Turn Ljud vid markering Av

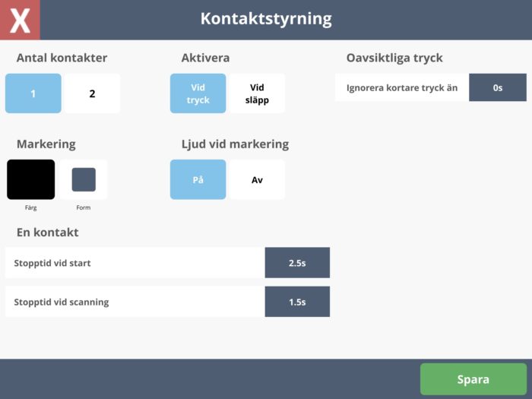[257, 179]
